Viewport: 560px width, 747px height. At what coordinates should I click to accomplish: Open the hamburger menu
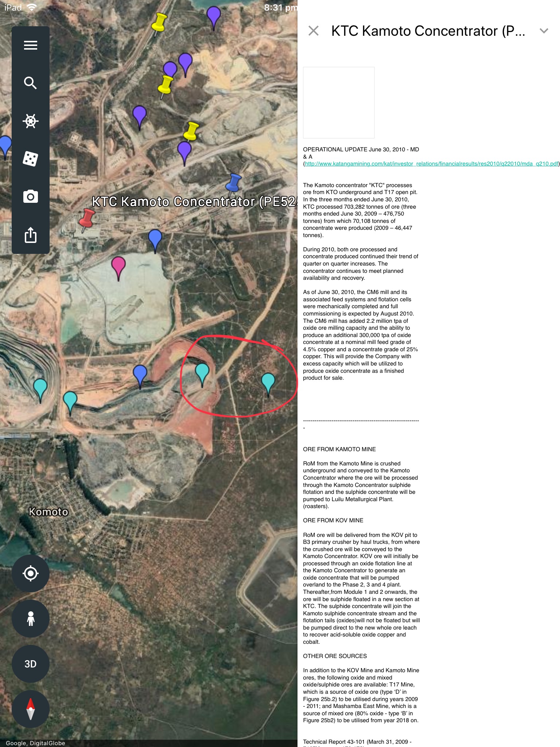point(31,45)
